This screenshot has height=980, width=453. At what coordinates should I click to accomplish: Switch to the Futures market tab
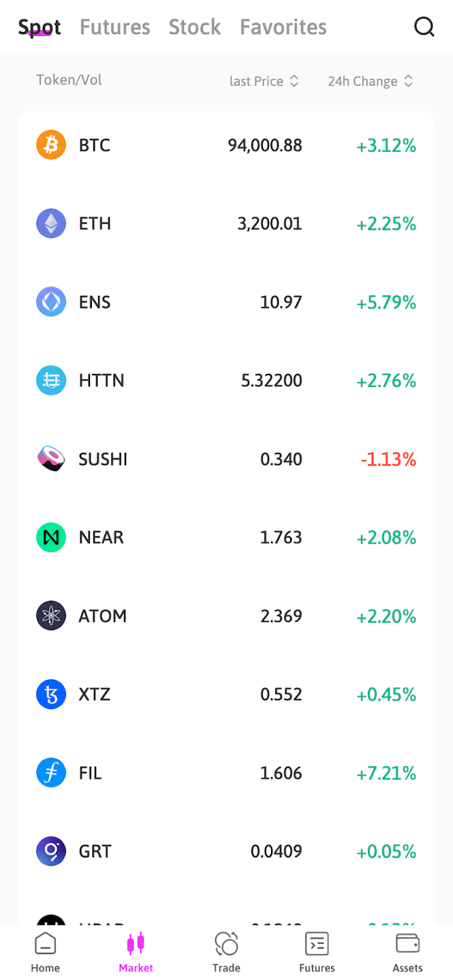tap(114, 27)
